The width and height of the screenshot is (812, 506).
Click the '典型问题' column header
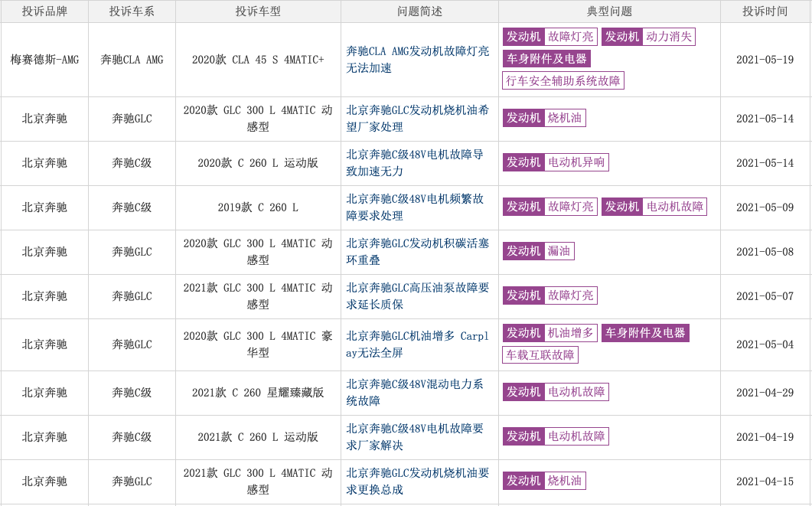[x=609, y=11]
